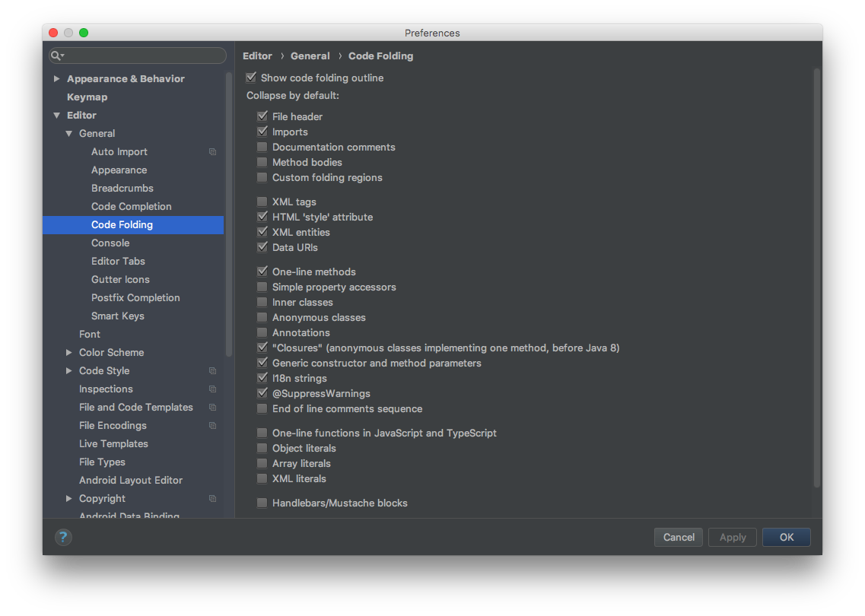Open the Smart Keys settings page
Viewport: 865px width, 616px height.
coord(117,316)
